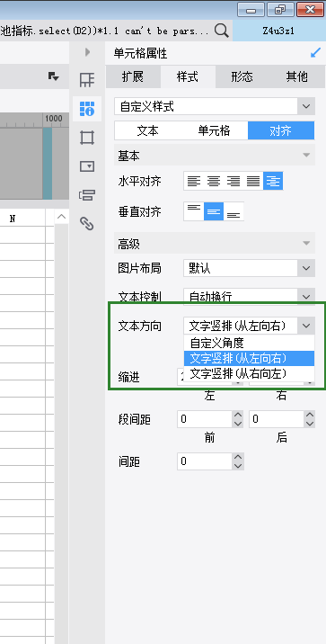Expand the 图片布局 dropdown
Screen dimensions: 326x644
tap(306, 269)
